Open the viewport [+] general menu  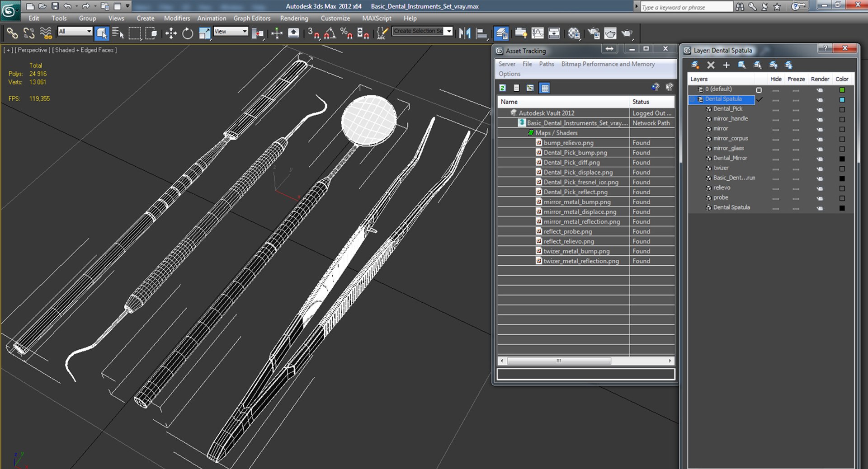pyautogui.click(x=8, y=50)
